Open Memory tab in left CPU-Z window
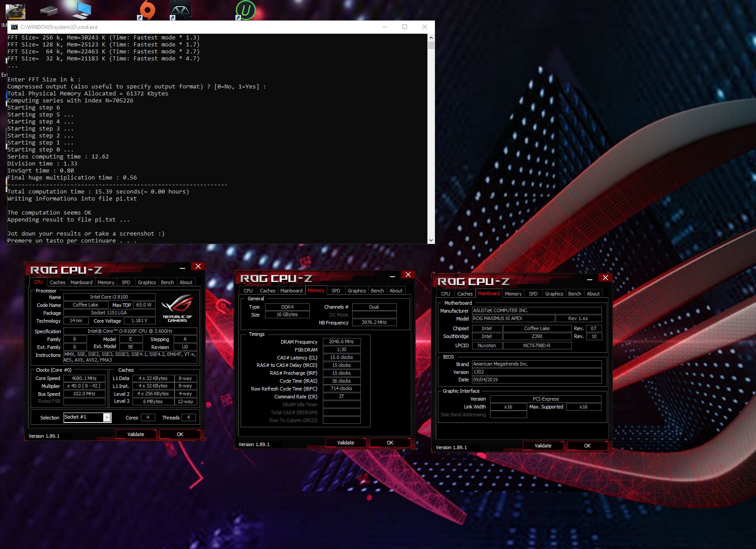The width and height of the screenshot is (756, 549). [x=106, y=282]
